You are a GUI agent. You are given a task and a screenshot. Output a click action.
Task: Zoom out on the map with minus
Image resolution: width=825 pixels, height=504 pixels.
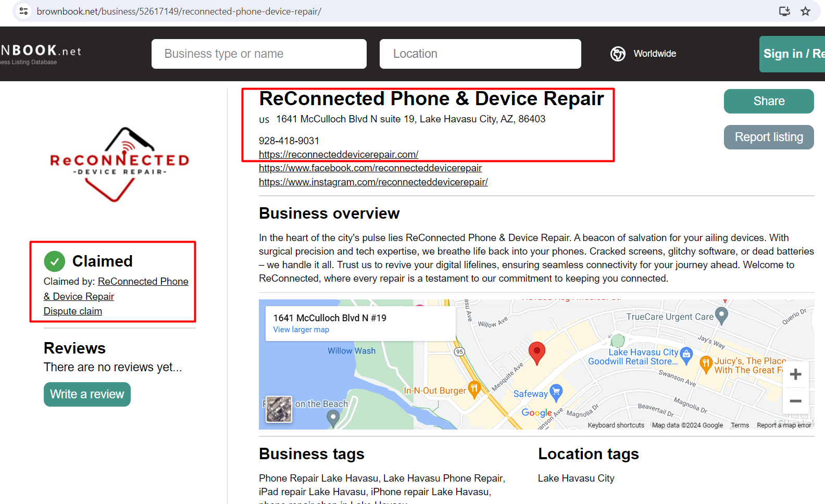pos(795,400)
